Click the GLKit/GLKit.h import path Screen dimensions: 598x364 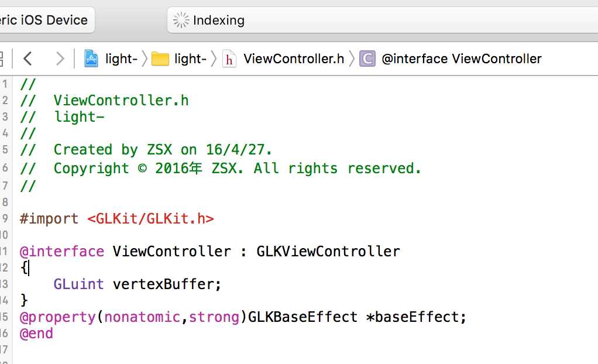[x=150, y=219]
